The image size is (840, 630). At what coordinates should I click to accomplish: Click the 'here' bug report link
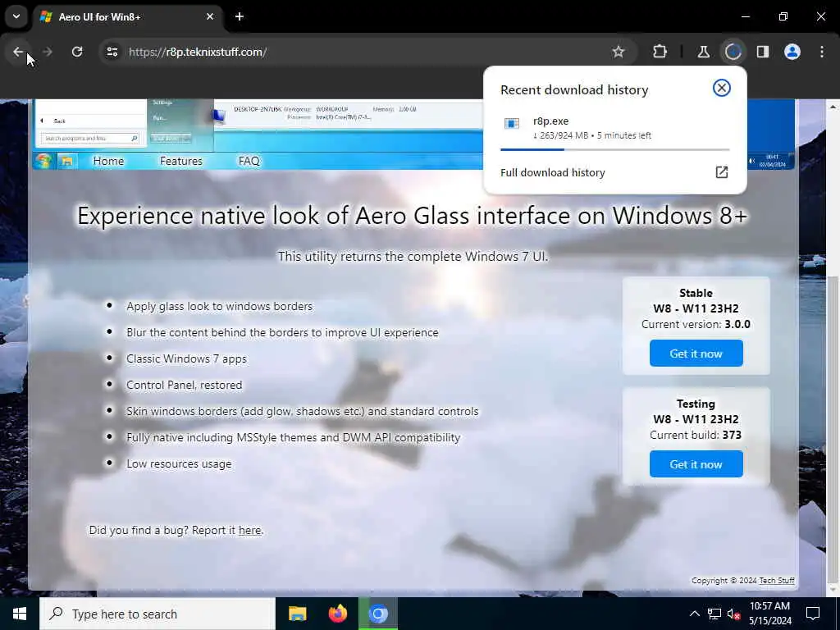249,530
